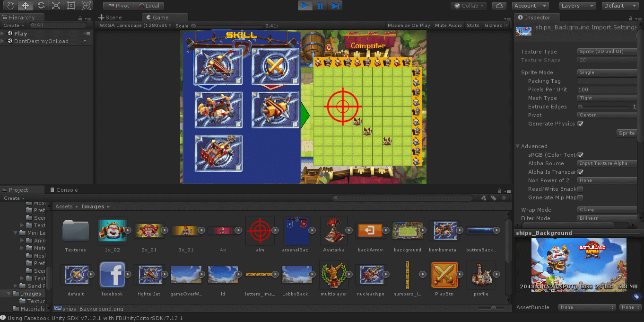The width and height of the screenshot is (644, 322).
Task: Click the Game view Scale slider
Action: (227, 26)
